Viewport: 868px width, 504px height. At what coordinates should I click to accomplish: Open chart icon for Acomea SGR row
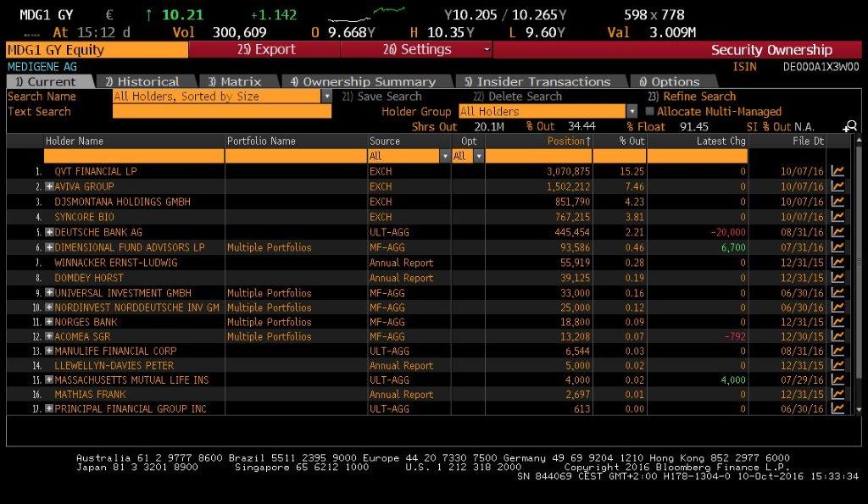pyautogui.click(x=837, y=336)
